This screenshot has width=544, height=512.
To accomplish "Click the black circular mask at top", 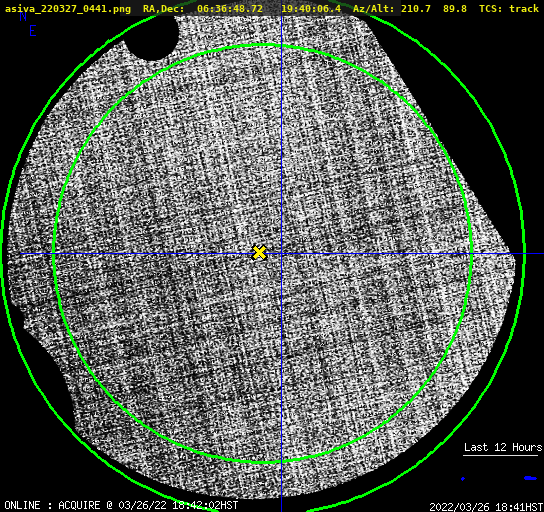I will 152,38.
